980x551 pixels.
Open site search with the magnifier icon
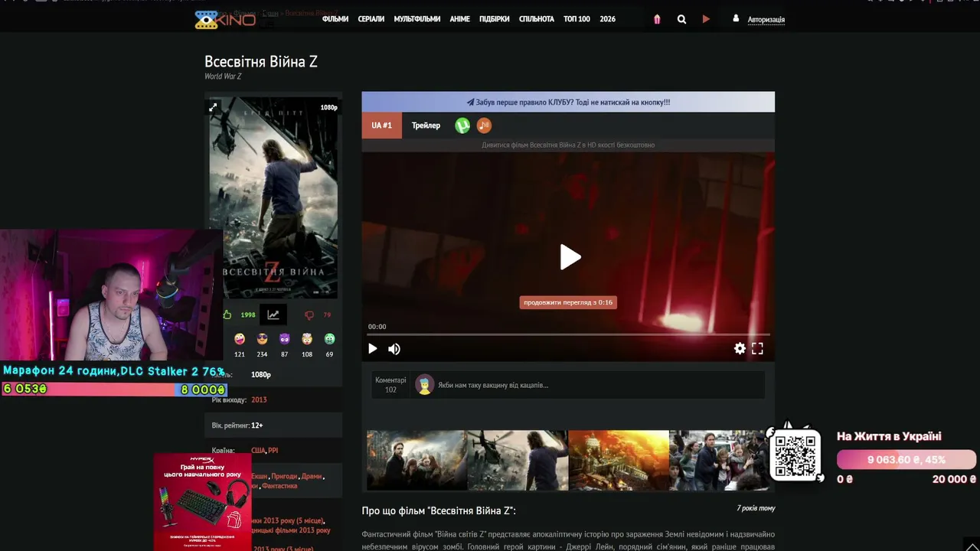[681, 19]
